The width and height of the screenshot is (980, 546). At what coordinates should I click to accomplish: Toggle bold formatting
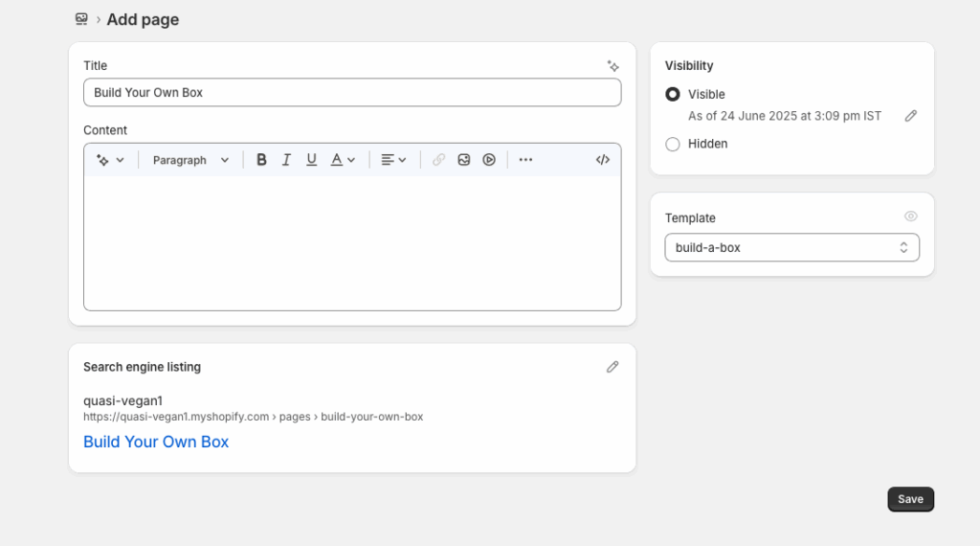tap(261, 160)
